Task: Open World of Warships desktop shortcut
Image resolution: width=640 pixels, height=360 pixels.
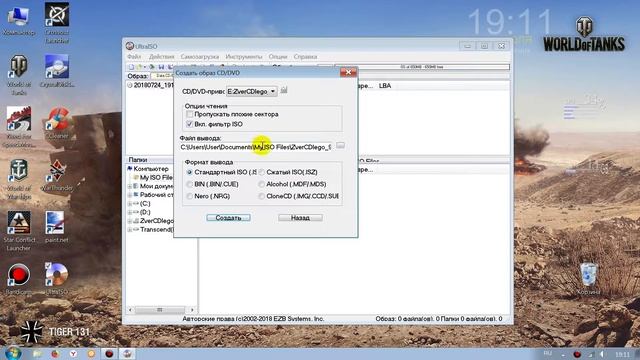Action: pyautogui.click(x=18, y=179)
